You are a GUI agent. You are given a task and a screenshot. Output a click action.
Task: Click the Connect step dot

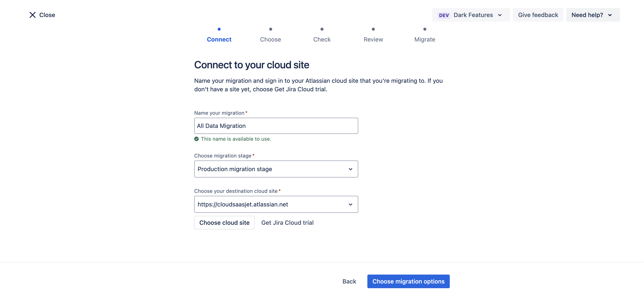(219, 29)
